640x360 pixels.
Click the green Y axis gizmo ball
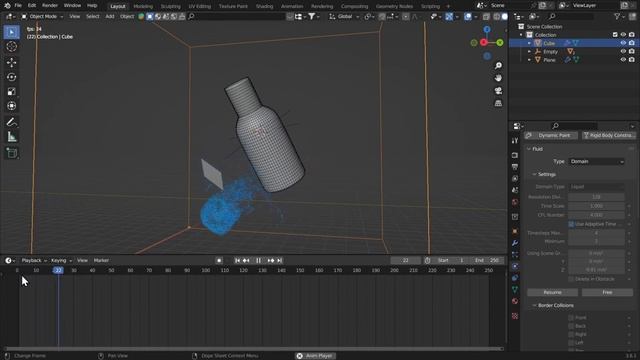[x=500, y=42]
